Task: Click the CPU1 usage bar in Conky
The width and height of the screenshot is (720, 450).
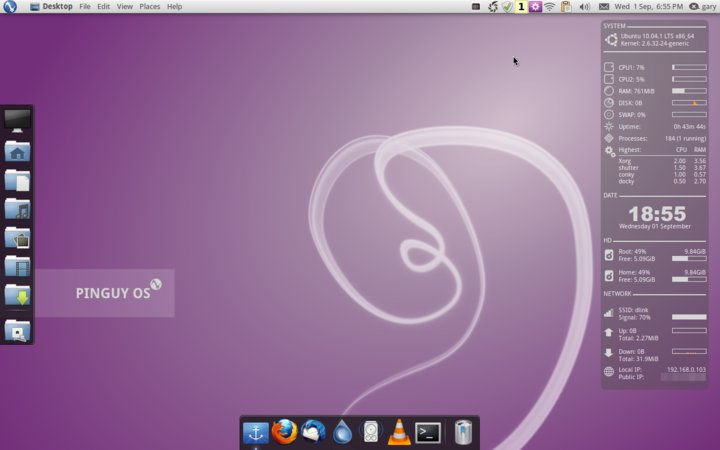Action: click(689, 67)
